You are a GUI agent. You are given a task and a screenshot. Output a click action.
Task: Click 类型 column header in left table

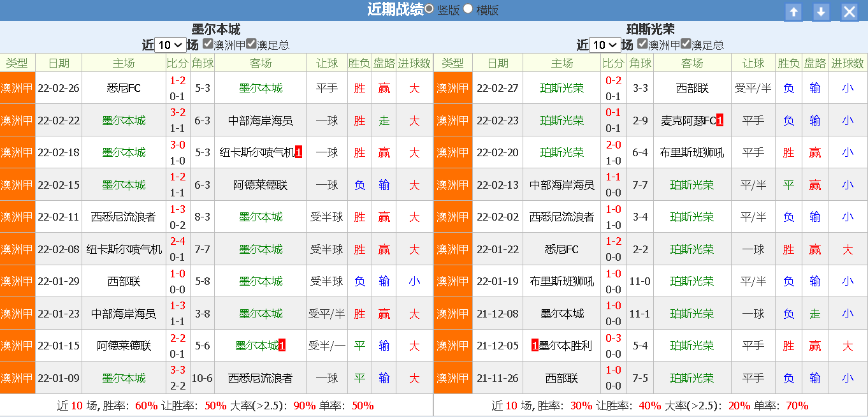17,63
